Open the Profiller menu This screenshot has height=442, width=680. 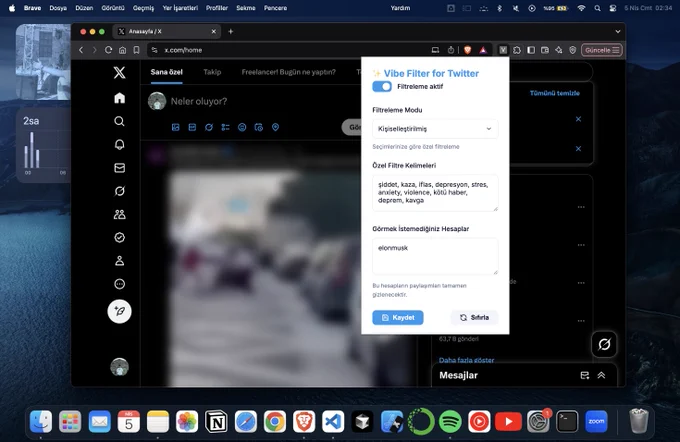(x=217, y=8)
